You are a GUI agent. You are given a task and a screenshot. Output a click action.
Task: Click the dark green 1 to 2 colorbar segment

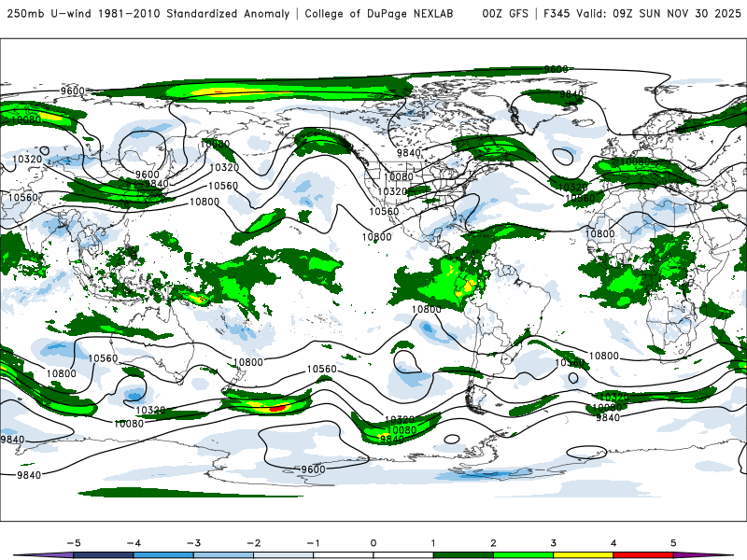463,555
